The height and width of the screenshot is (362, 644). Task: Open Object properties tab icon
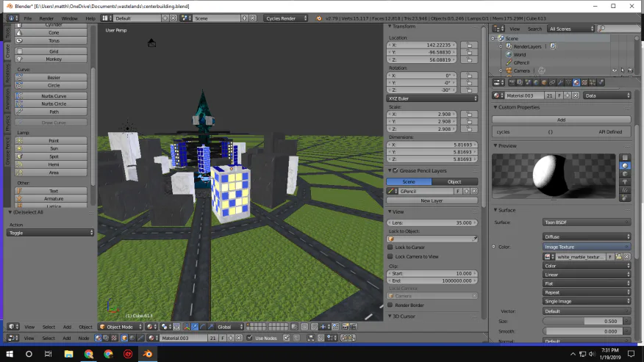(544, 82)
